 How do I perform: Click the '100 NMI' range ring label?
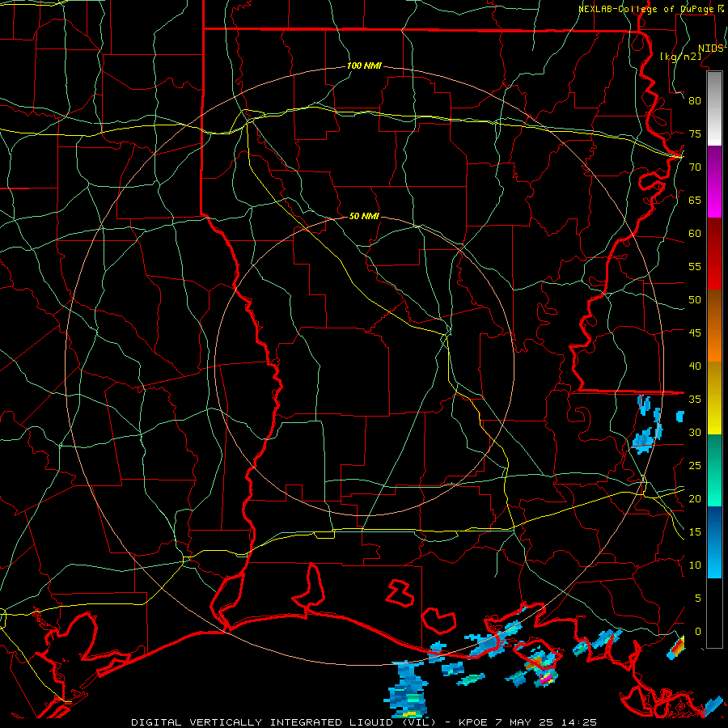point(364,66)
